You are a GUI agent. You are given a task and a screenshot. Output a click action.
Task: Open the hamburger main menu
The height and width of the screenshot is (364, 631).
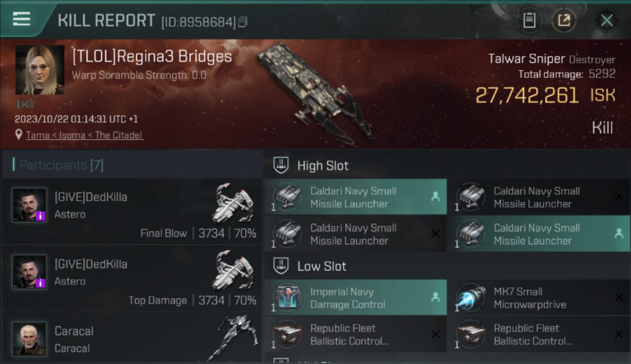(21, 19)
